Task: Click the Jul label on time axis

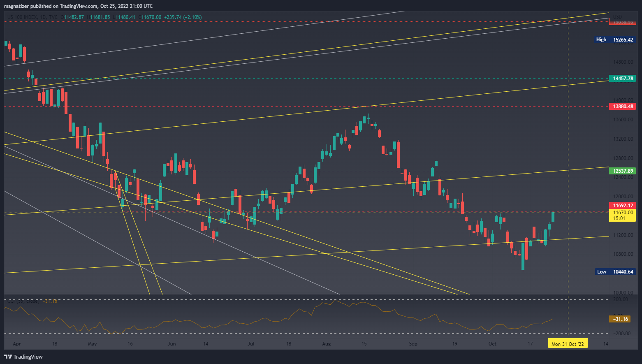Action: 251,344
